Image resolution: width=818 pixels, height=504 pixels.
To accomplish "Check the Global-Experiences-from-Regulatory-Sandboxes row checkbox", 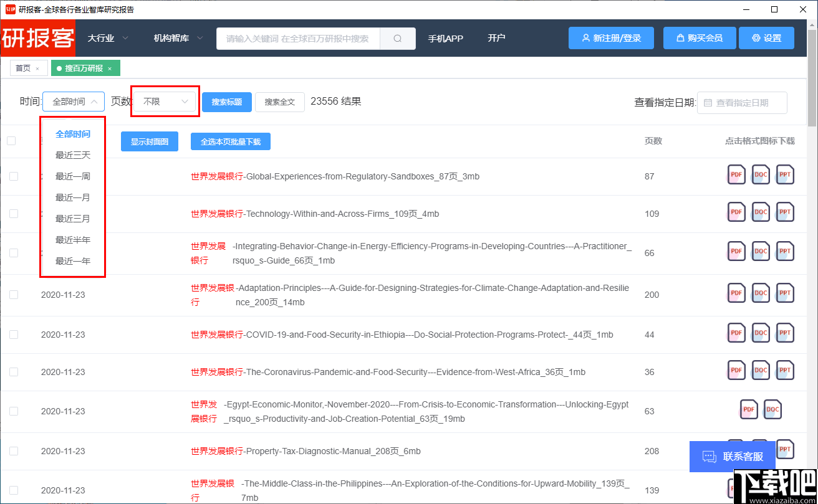I will [14, 176].
